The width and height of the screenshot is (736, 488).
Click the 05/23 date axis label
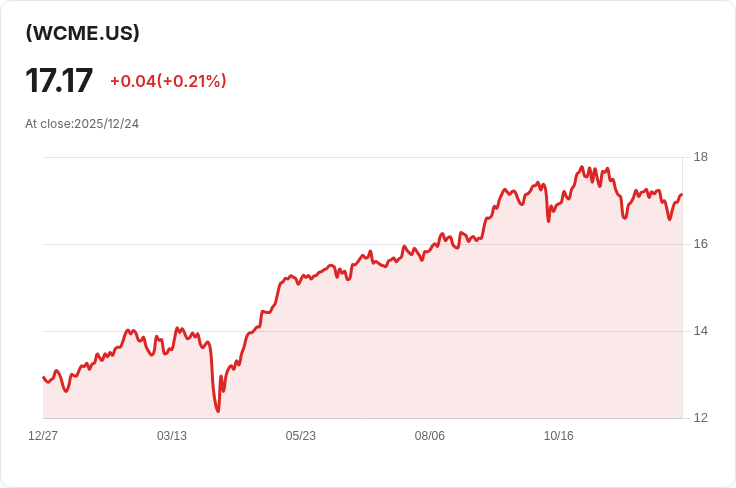pyautogui.click(x=300, y=436)
